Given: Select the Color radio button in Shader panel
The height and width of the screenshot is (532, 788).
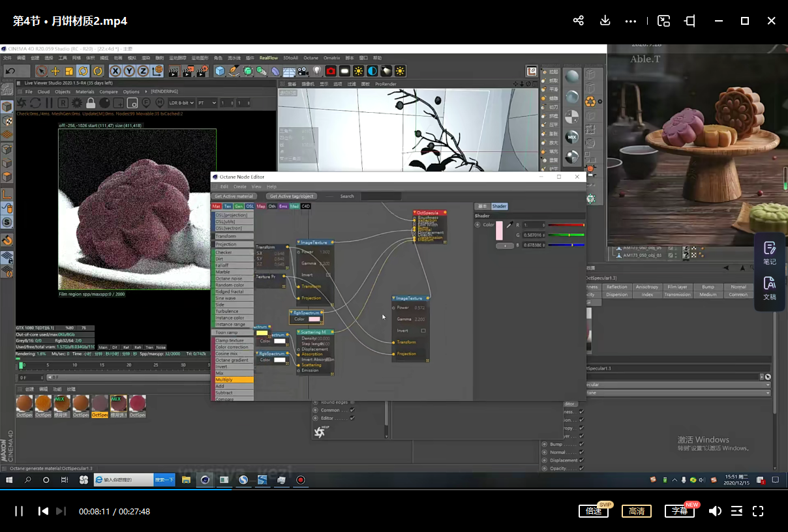Looking at the screenshot, I should pyautogui.click(x=477, y=225).
